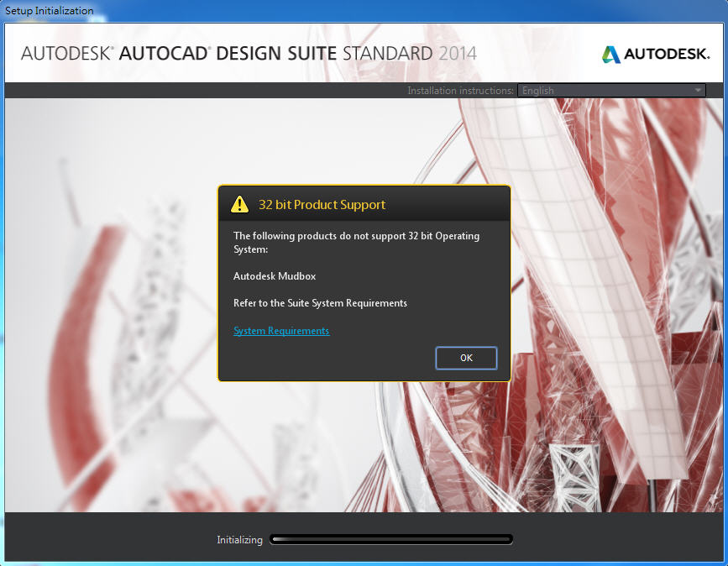
Task: Click the 'Setup Initialization' window title
Action: coord(50,10)
